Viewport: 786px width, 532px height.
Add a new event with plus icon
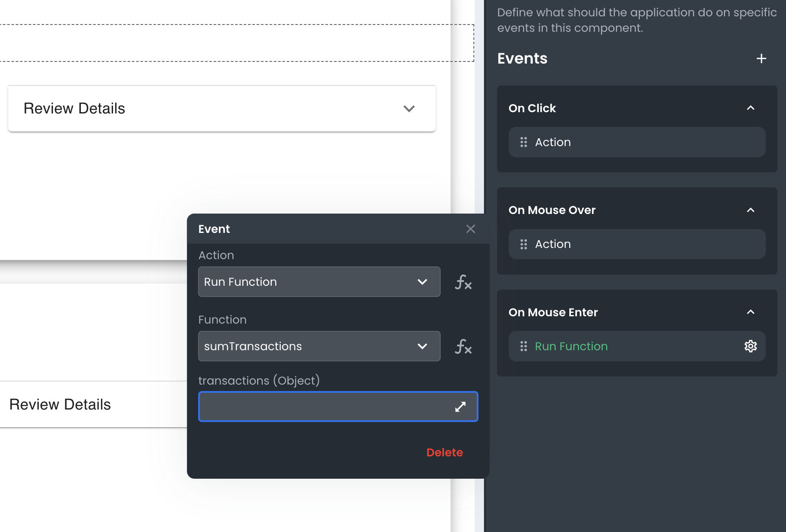point(761,58)
